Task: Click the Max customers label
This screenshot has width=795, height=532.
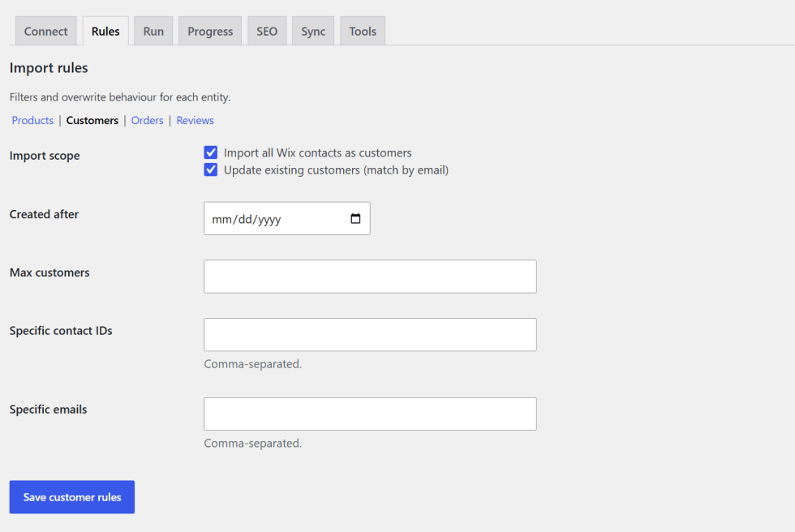Action: click(49, 272)
